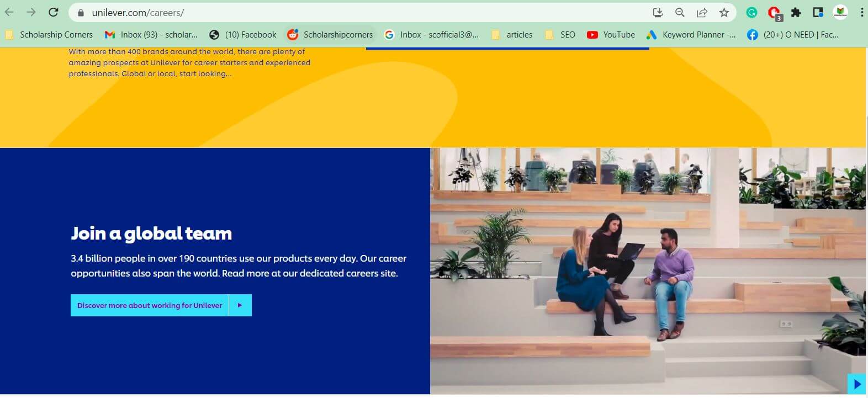The height and width of the screenshot is (398, 868).
Task: Open the articles bookmark folder
Action: pos(512,35)
